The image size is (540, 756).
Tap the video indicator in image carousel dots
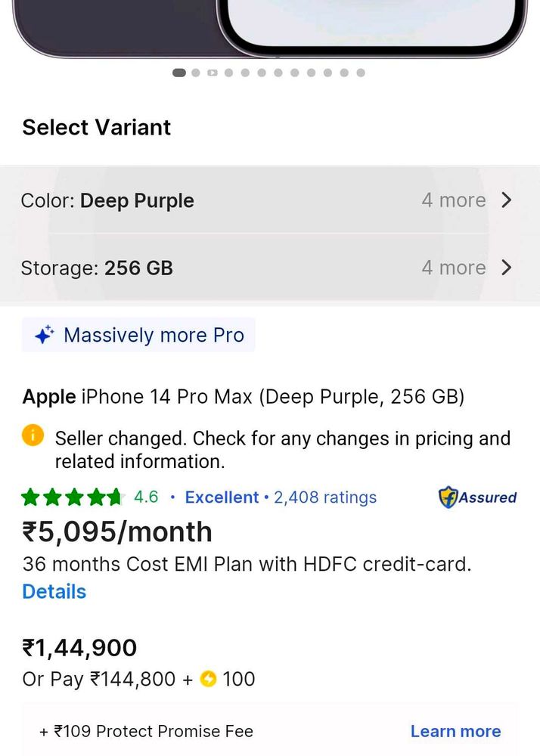[213, 73]
